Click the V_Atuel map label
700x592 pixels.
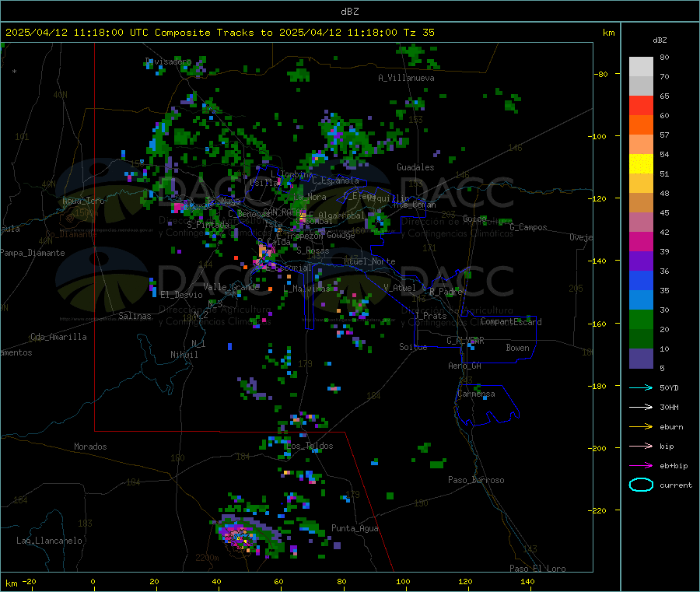point(400,288)
